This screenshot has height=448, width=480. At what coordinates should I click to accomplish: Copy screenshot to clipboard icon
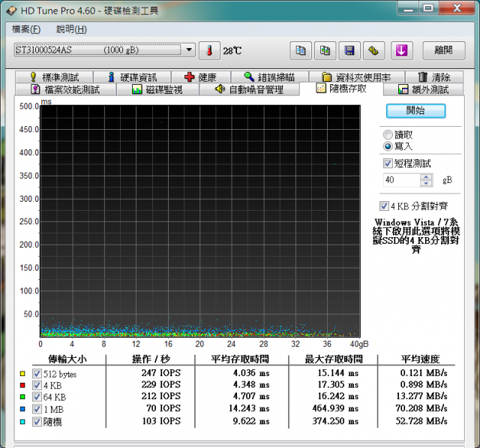(325, 50)
